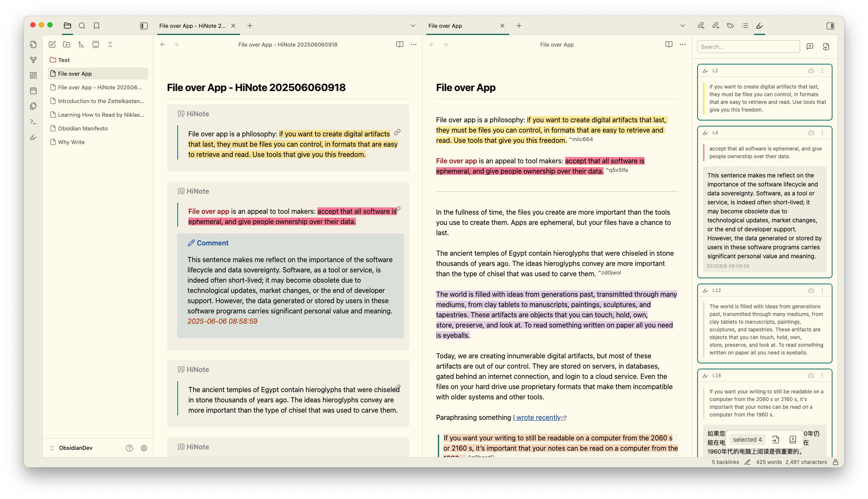Click the new folder icon
868x499 pixels.
(x=67, y=44)
